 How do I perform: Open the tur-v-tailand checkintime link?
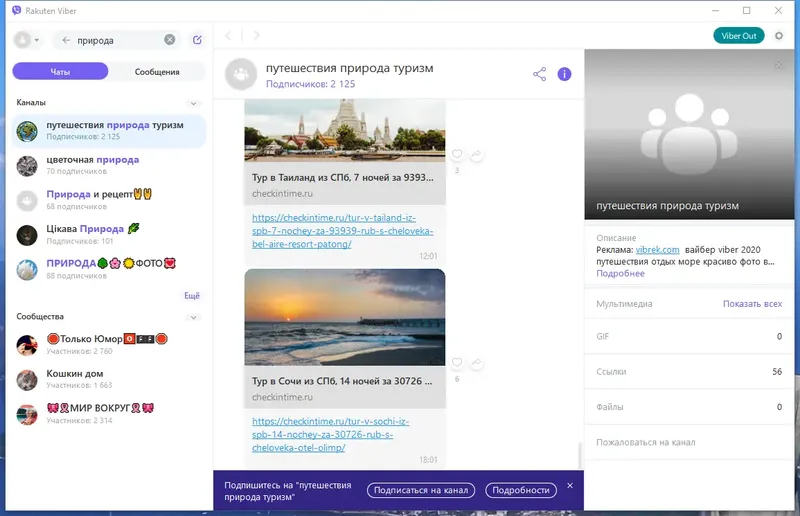click(x=342, y=231)
